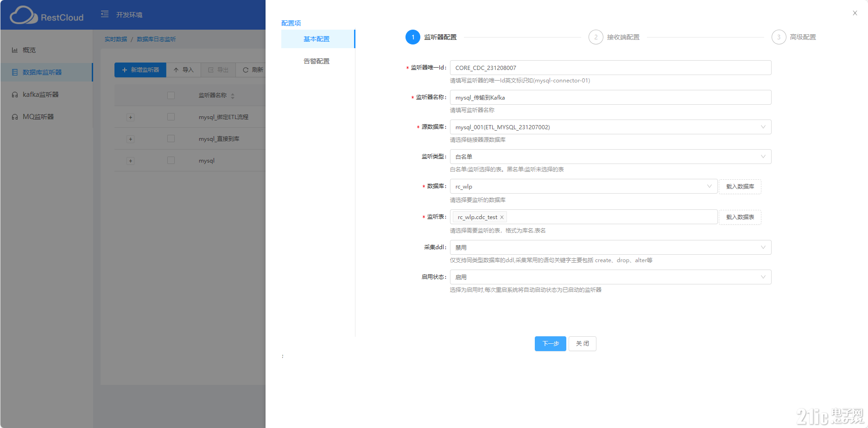The image size is (868, 428).
Task: Open the 监听类型 dropdown
Action: coord(610,157)
